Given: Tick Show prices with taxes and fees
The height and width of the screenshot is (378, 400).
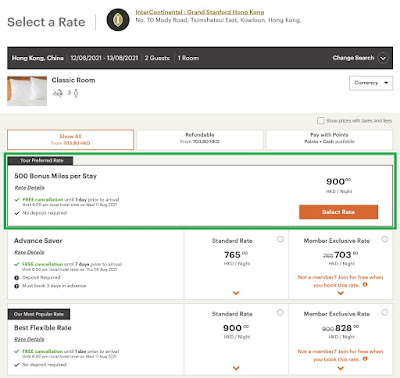Looking at the screenshot, I should pyautogui.click(x=320, y=121).
